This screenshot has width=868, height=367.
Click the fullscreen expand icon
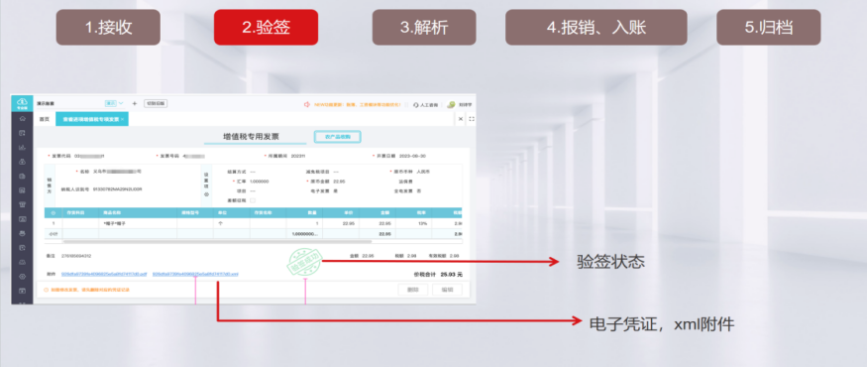(x=472, y=119)
